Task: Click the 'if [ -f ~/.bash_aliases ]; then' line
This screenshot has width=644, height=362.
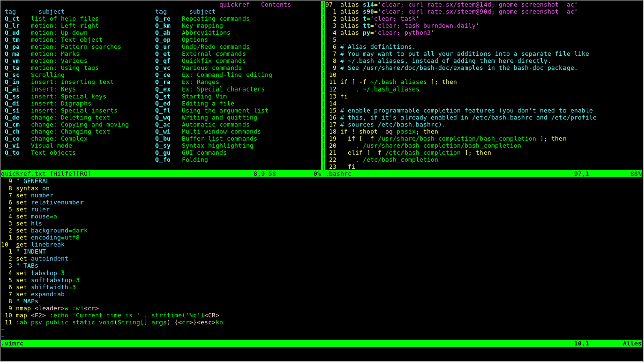Action: pos(398,82)
